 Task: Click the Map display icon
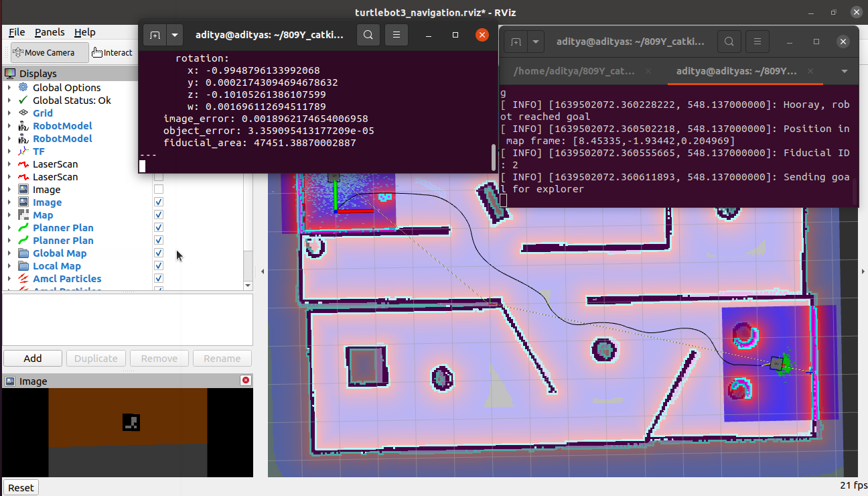pyautogui.click(x=23, y=215)
